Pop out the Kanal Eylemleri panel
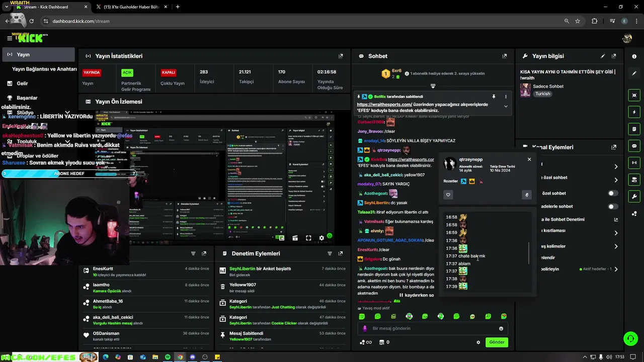644x362 pixels. [614, 147]
